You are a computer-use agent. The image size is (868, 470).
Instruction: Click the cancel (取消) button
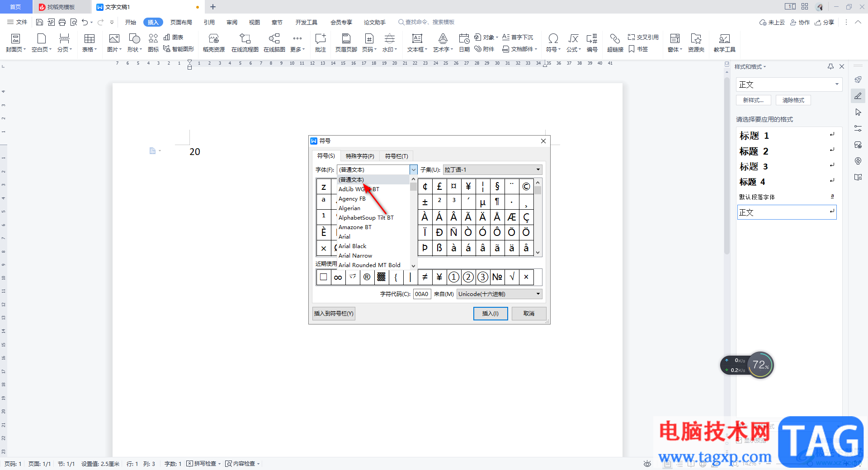(529, 313)
